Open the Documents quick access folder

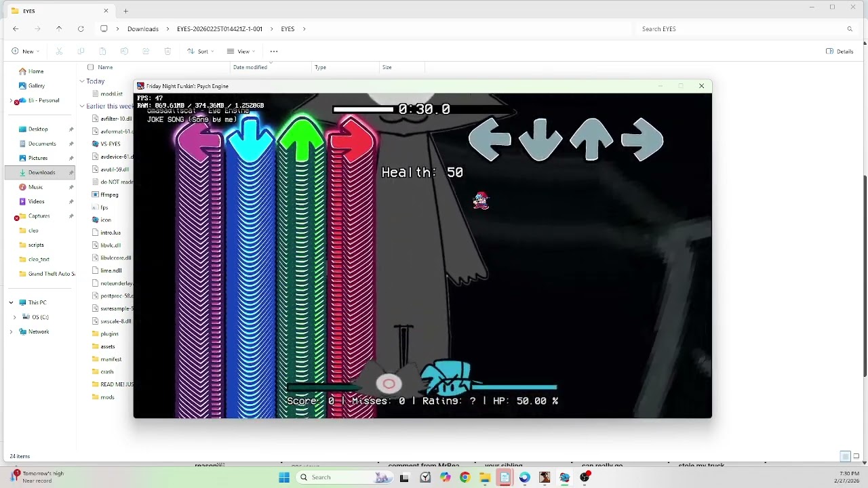[37, 144]
